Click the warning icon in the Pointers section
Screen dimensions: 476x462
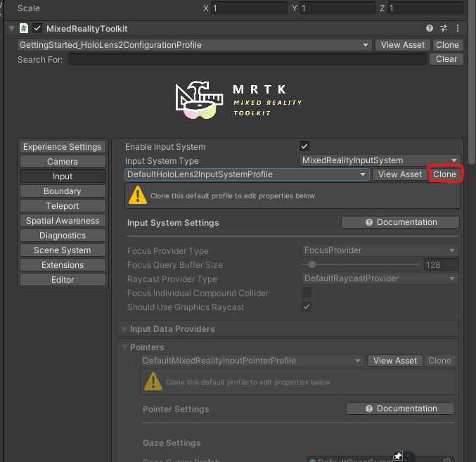pyautogui.click(x=153, y=381)
